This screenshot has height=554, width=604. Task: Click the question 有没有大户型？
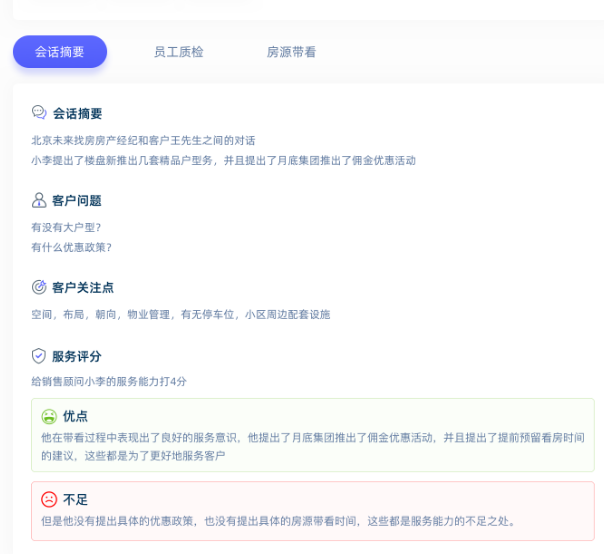pos(66,227)
